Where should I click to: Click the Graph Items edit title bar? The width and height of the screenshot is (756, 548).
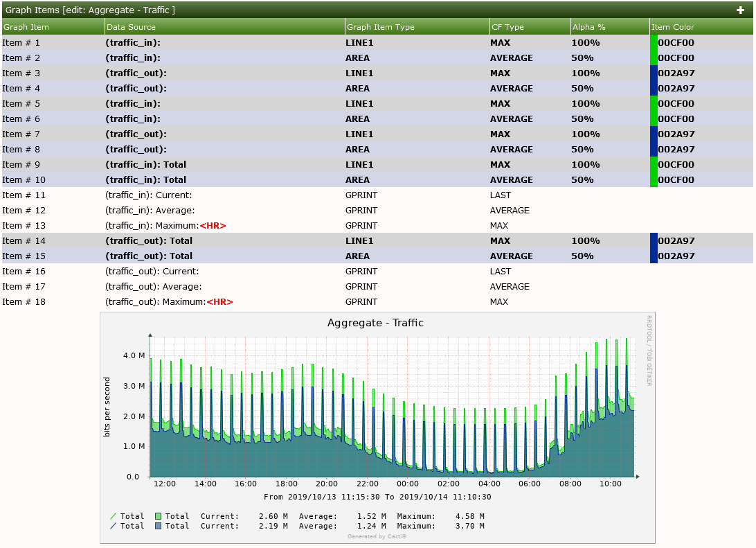pos(90,10)
